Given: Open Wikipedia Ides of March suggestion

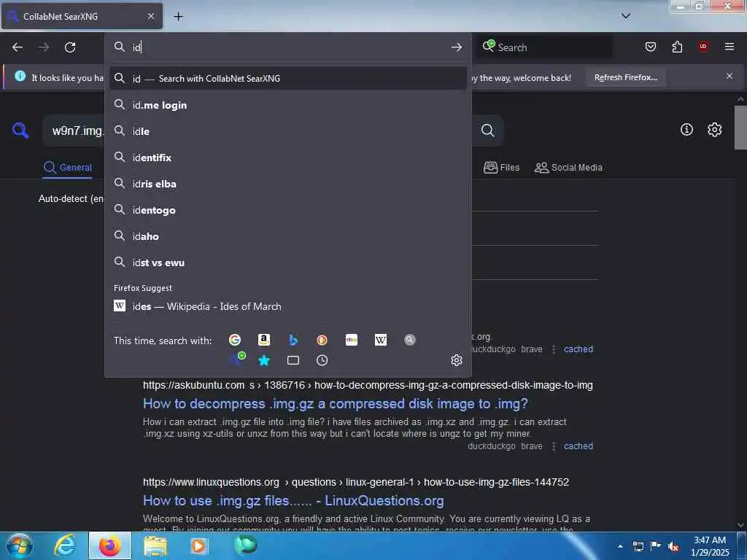Looking at the screenshot, I should tap(287, 306).
